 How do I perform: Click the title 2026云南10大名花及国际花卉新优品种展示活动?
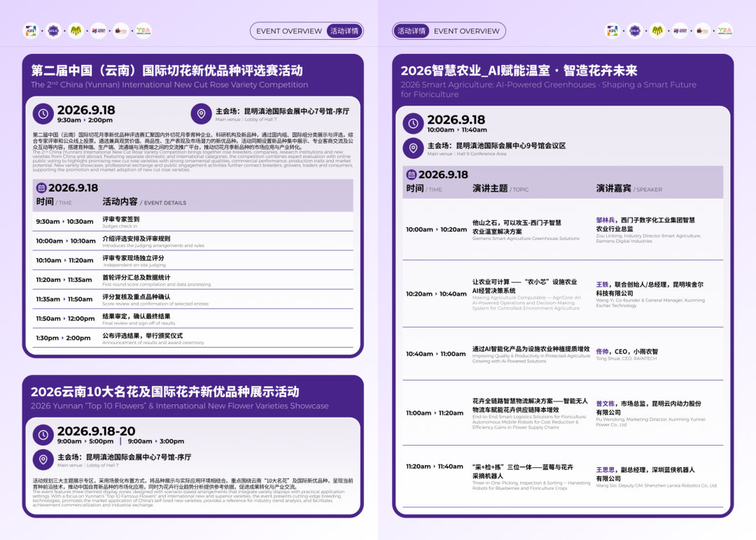tap(165, 392)
